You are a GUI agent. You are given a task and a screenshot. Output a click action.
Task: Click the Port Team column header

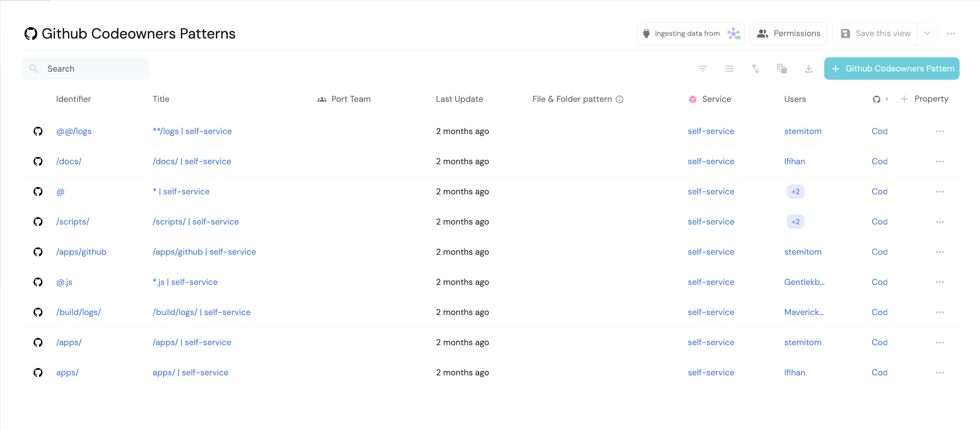point(344,99)
